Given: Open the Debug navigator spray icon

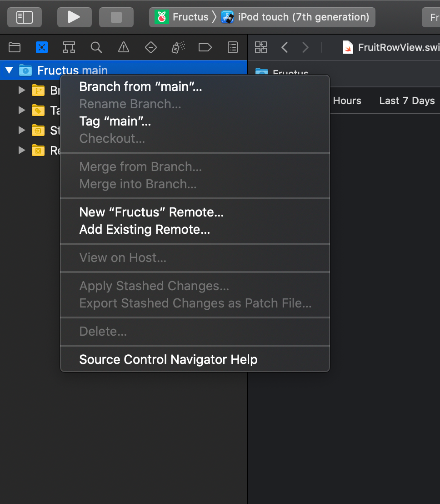Looking at the screenshot, I should point(178,48).
